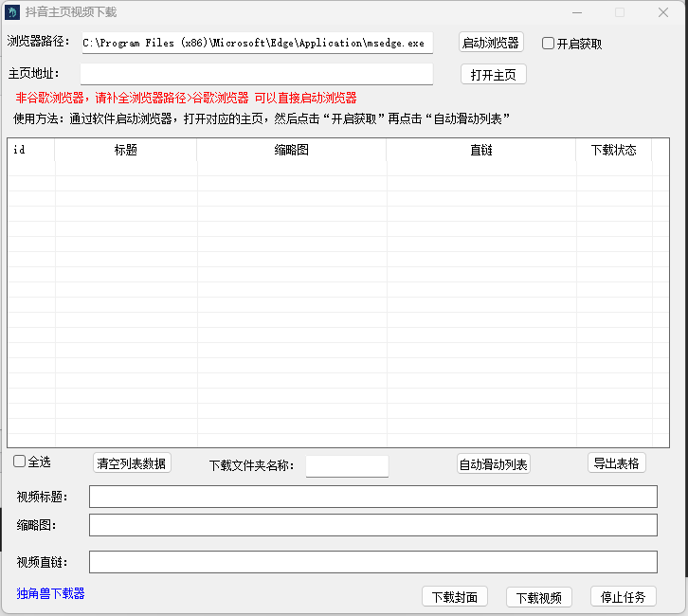Screen dimensions: 688x616
Task: Stop tasks with 停止任务 button
Action: [x=623, y=597]
